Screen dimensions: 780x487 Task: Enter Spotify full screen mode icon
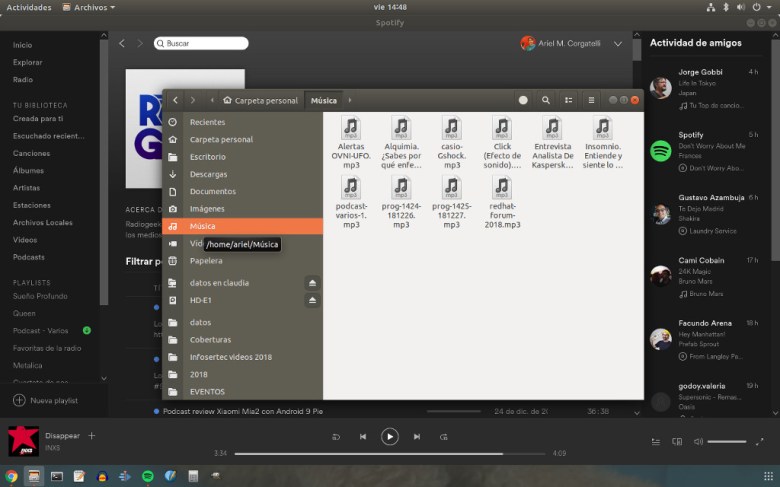point(759,442)
